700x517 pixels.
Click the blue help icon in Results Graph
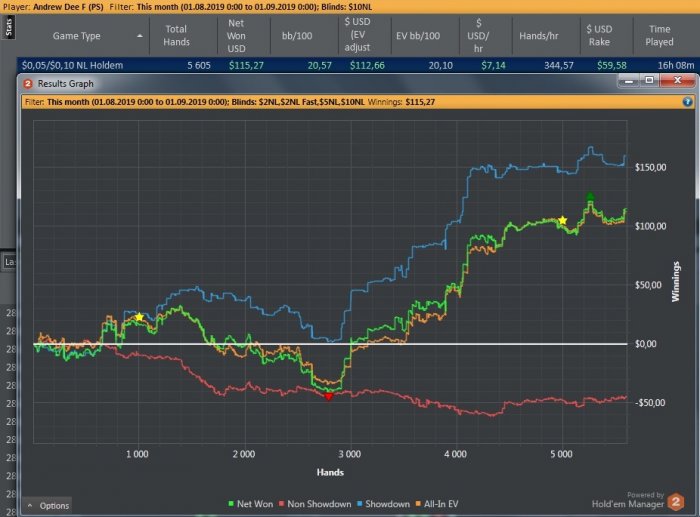[688, 102]
